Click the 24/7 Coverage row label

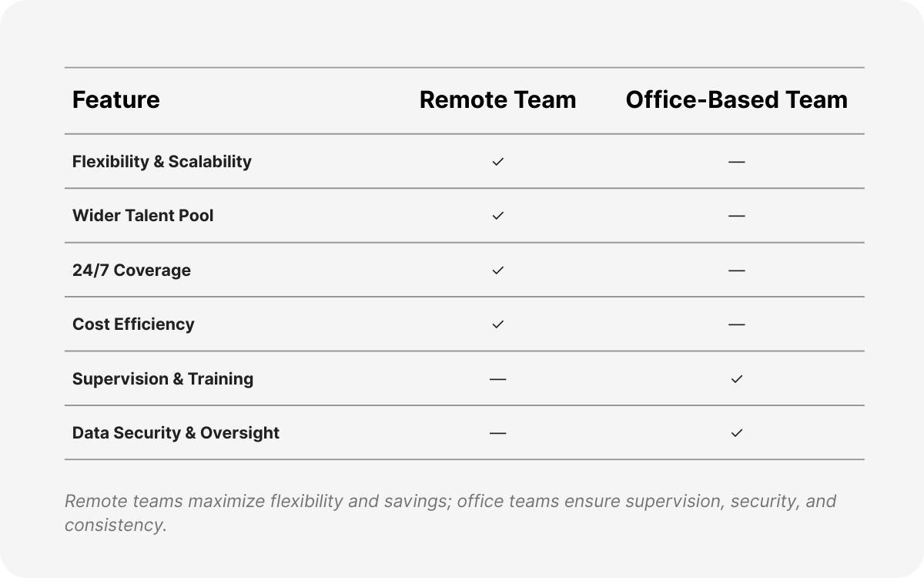click(x=132, y=271)
